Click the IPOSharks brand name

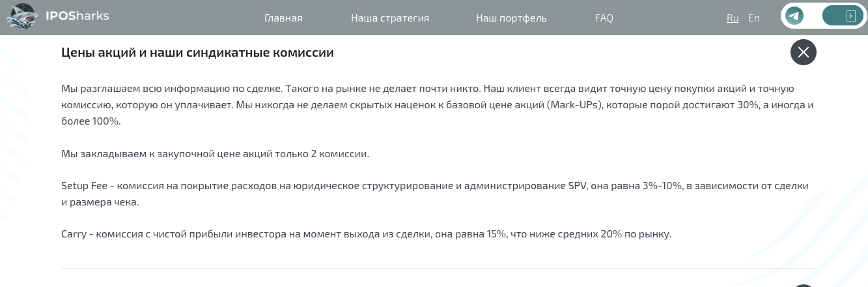[x=77, y=16]
